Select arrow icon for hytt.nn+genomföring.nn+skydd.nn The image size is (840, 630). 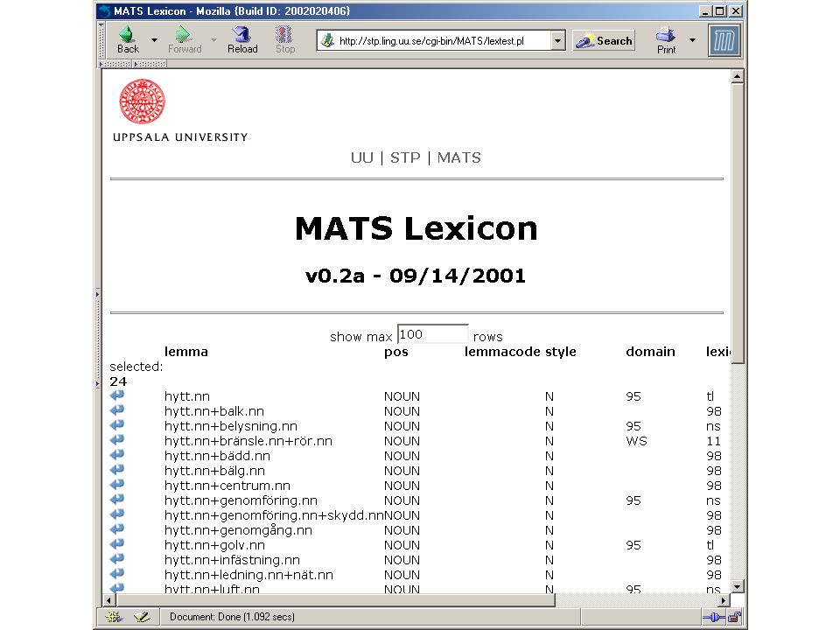(x=117, y=514)
